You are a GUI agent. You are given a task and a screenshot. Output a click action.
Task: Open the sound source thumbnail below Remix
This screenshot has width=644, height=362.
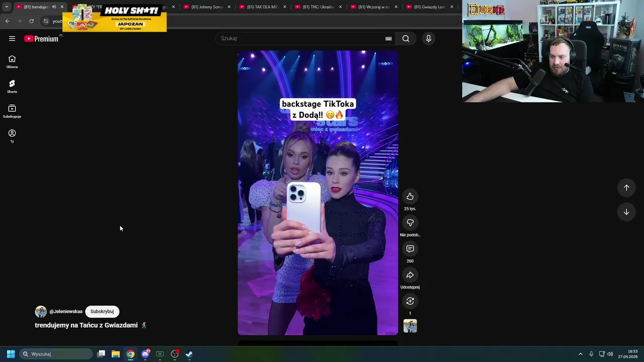(410, 326)
